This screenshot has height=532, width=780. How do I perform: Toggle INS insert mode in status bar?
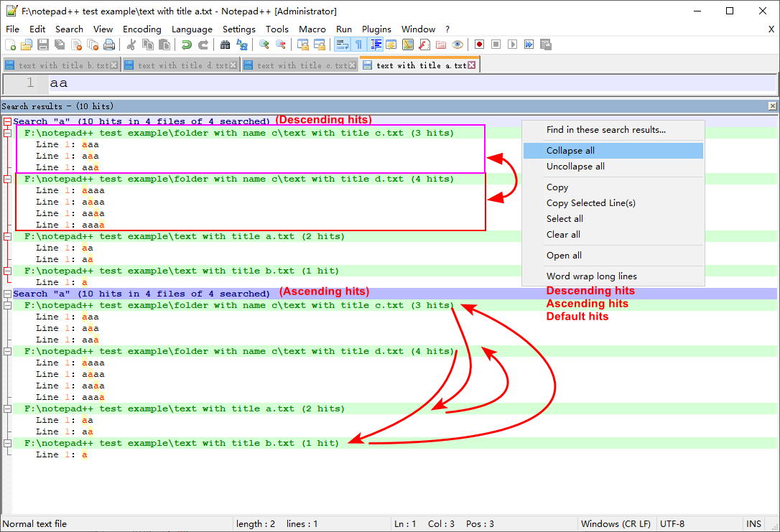pos(753,523)
